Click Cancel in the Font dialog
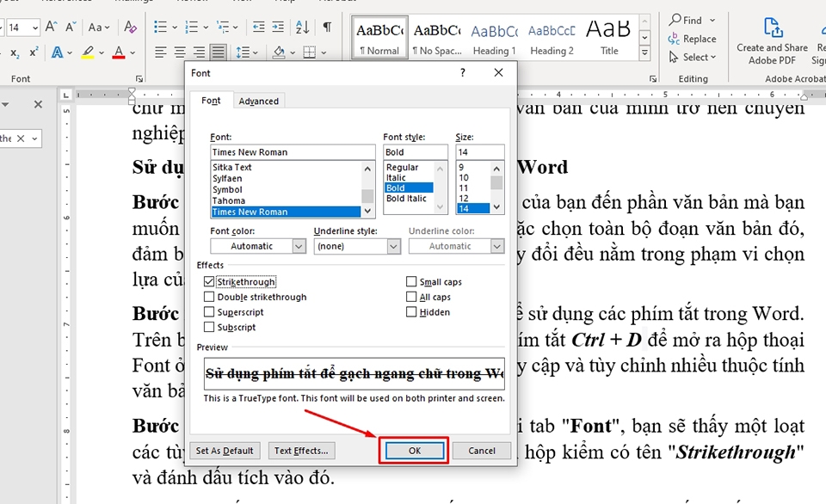826x504 pixels. (x=482, y=451)
